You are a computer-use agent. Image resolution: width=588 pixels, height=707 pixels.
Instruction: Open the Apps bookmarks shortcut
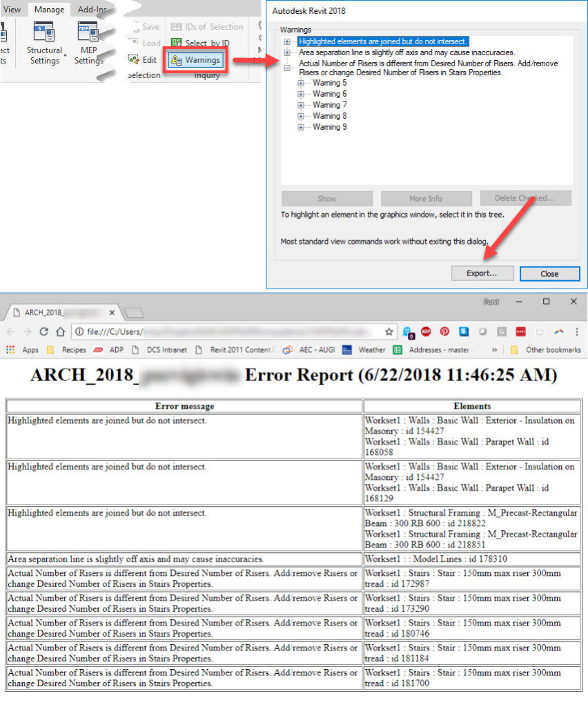pos(22,350)
